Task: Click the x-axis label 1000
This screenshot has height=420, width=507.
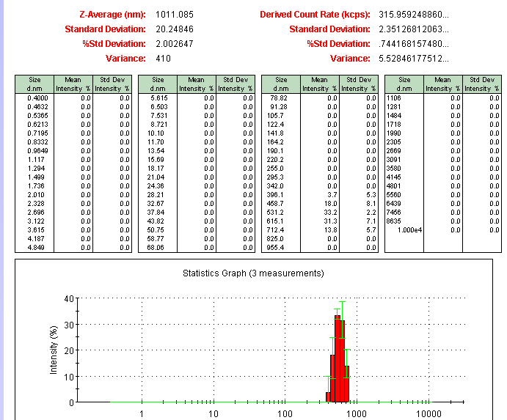Action: point(357,414)
